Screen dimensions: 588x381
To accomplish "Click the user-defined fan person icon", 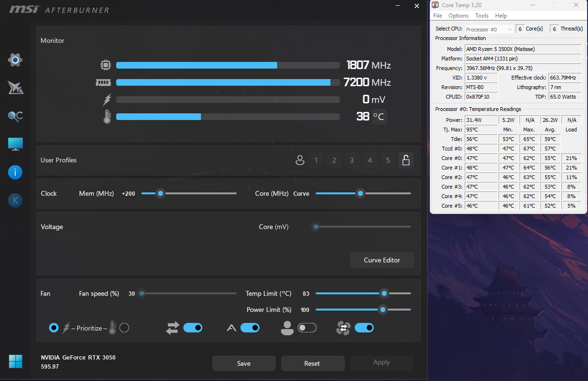I will coord(287,328).
